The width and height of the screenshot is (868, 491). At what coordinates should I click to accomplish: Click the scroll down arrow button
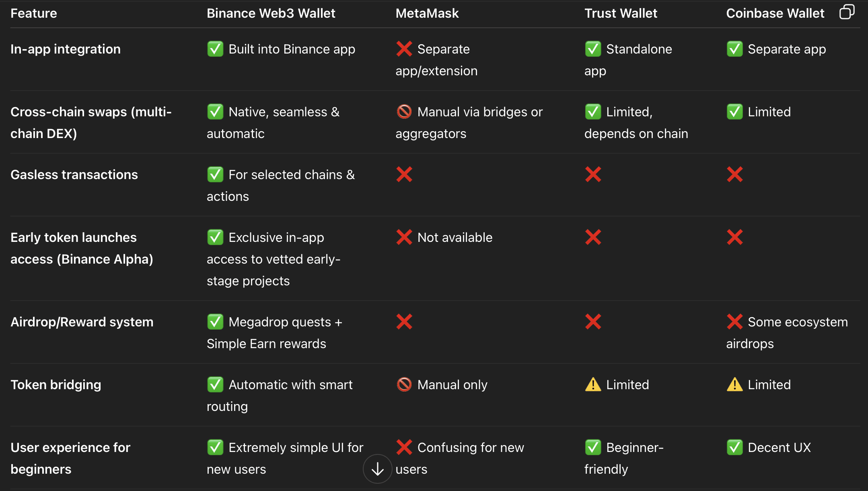(377, 469)
